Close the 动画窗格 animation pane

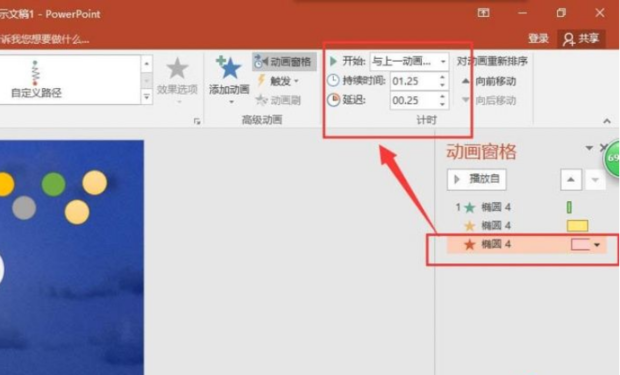(x=603, y=148)
